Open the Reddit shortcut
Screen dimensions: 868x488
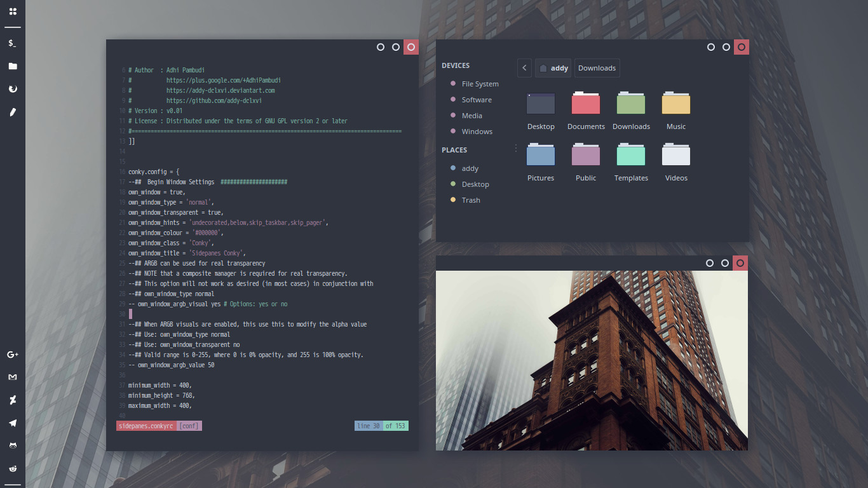pyautogui.click(x=13, y=468)
